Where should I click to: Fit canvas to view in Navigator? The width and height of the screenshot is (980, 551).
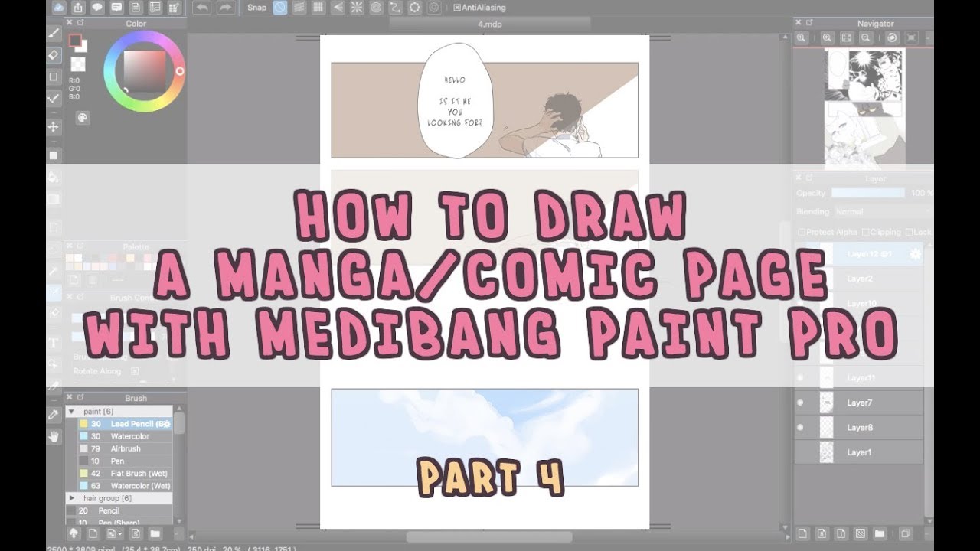click(846, 37)
